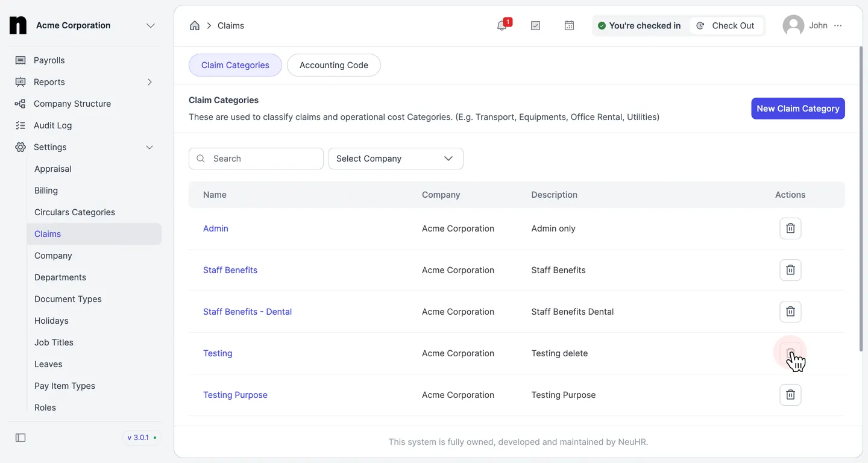Delete the Staff Benefits - Dental category
Viewport: 868px width, 463px height.
[x=790, y=312]
